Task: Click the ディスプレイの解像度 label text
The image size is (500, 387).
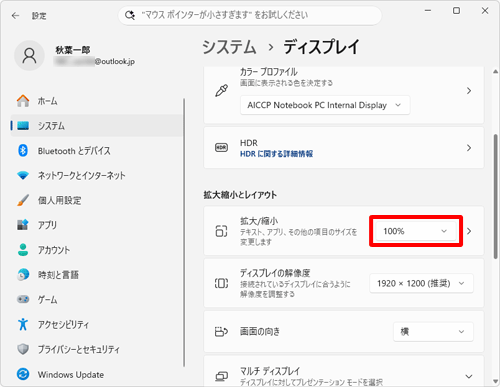Action: (275, 273)
